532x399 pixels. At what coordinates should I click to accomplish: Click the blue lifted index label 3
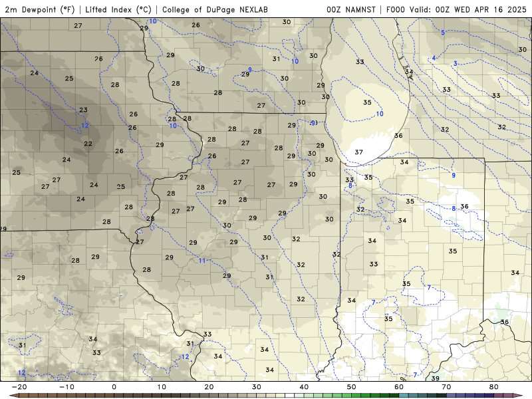pyautogui.click(x=456, y=63)
